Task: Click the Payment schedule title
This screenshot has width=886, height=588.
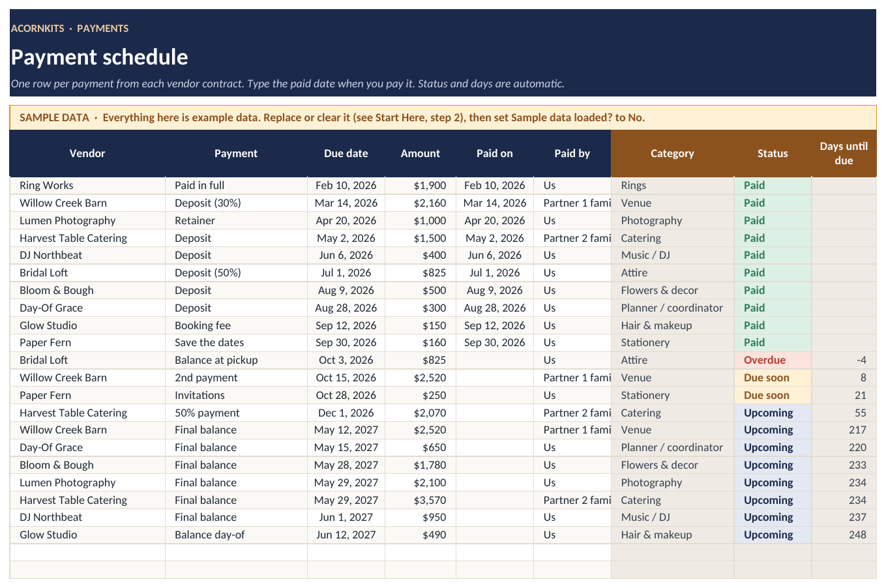Action: click(x=100, y=57)
